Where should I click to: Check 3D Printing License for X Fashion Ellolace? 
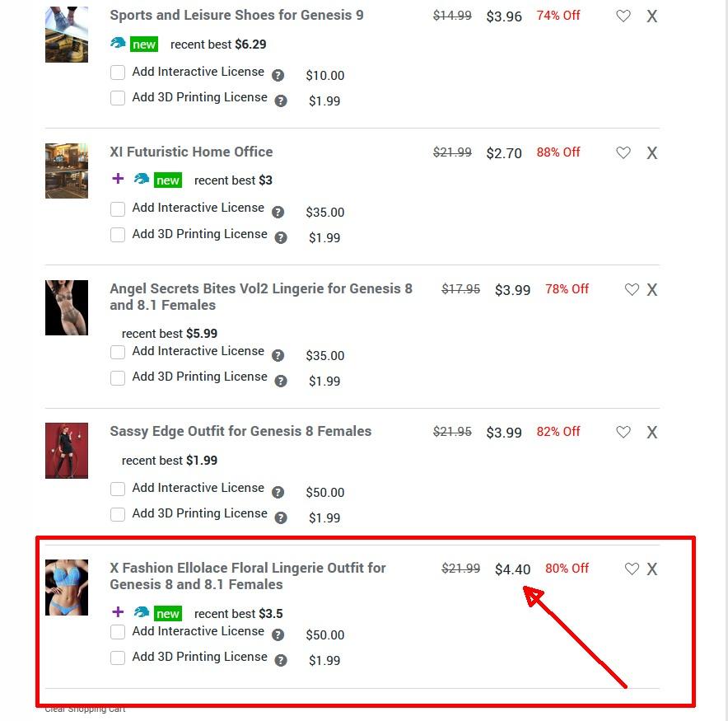(x=118, y=658)
